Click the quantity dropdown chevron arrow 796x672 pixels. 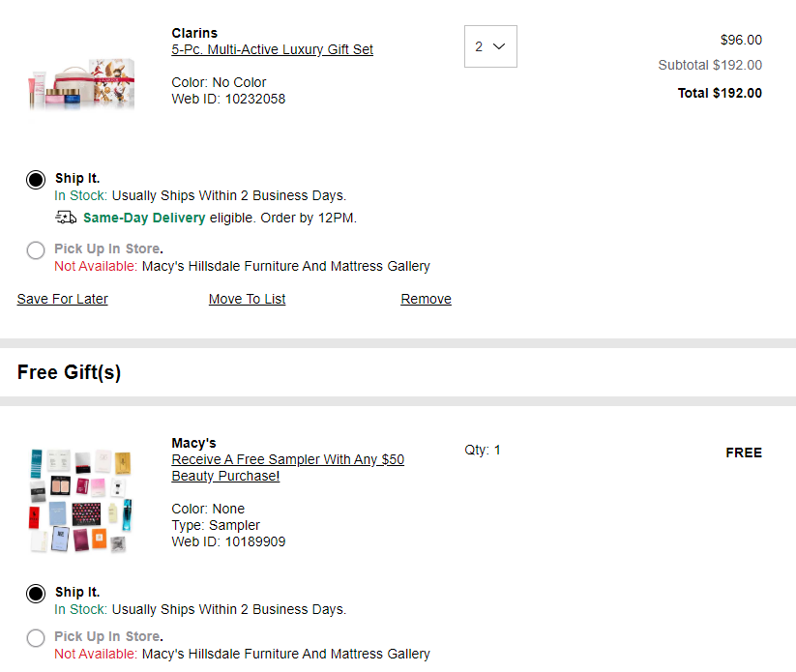tap(499, 46)
